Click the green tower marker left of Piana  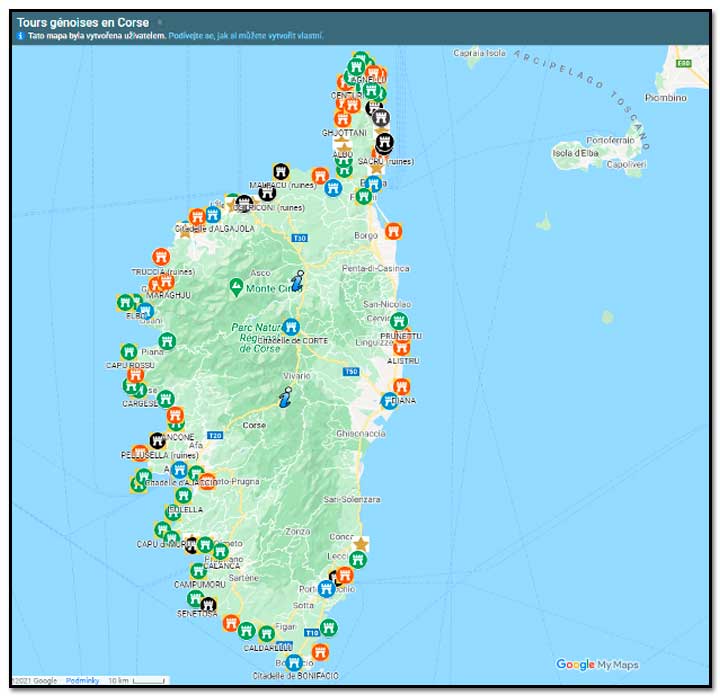pos(129,352)
